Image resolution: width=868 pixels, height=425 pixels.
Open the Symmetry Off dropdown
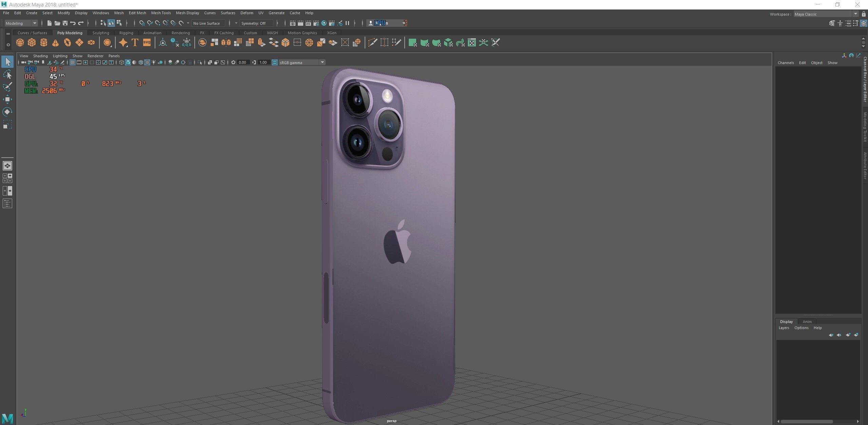256,23
